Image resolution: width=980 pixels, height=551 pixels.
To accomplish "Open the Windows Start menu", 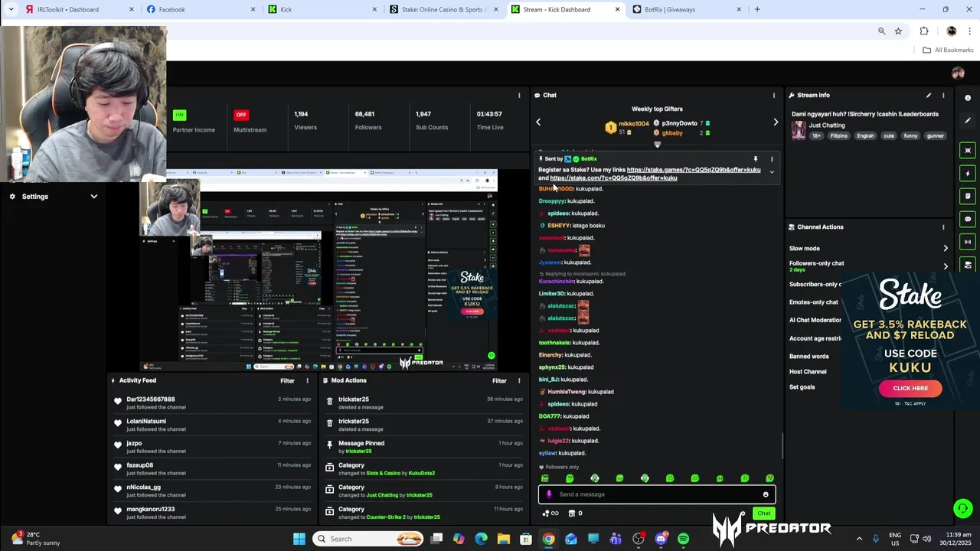I will click(x=299, y=539).
